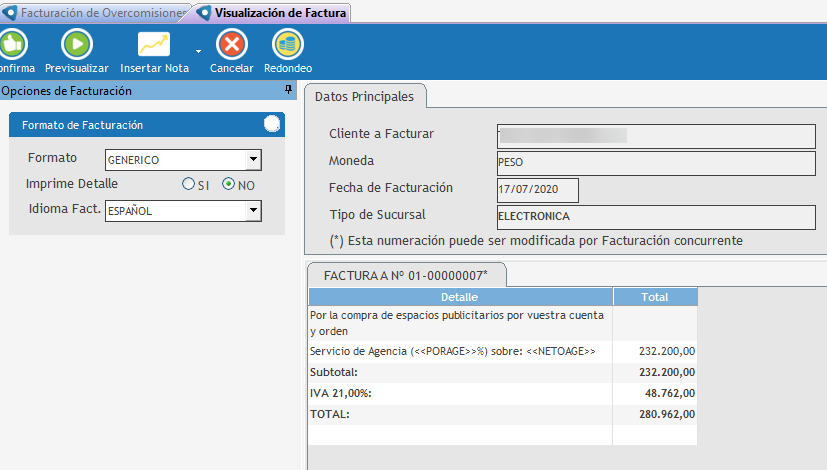Click the Moneda field showing PESO
The image size is (827, 470).
(655, 163)
